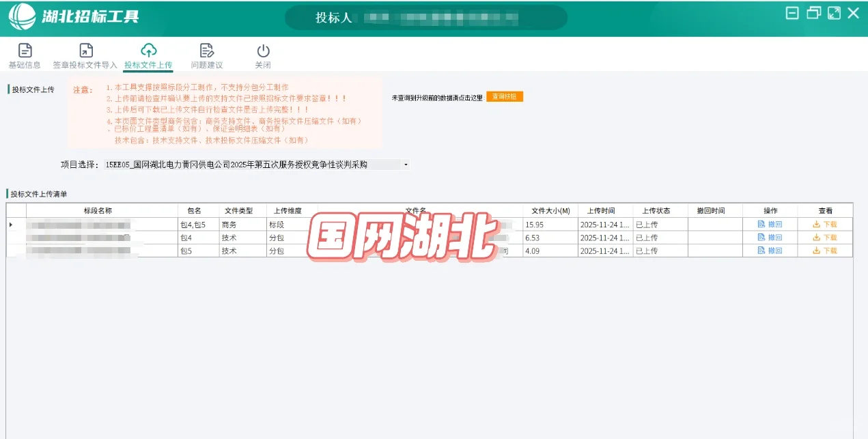Viewport: 868px width, 439px height.
Task: Click the orange 查询按钮 button
Action: point(504,96)
